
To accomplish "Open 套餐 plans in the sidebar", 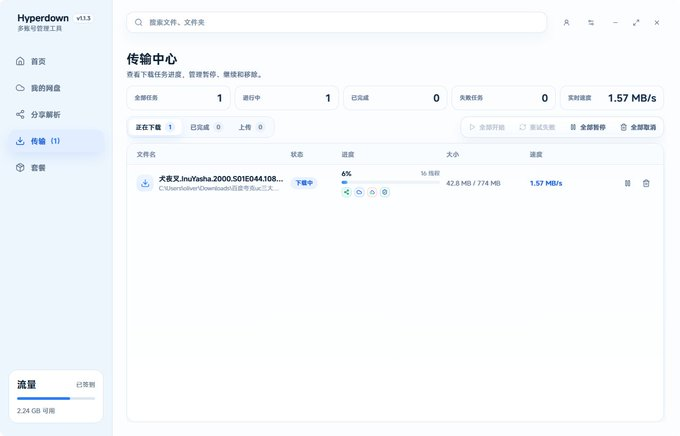I will tap(56, 167).
